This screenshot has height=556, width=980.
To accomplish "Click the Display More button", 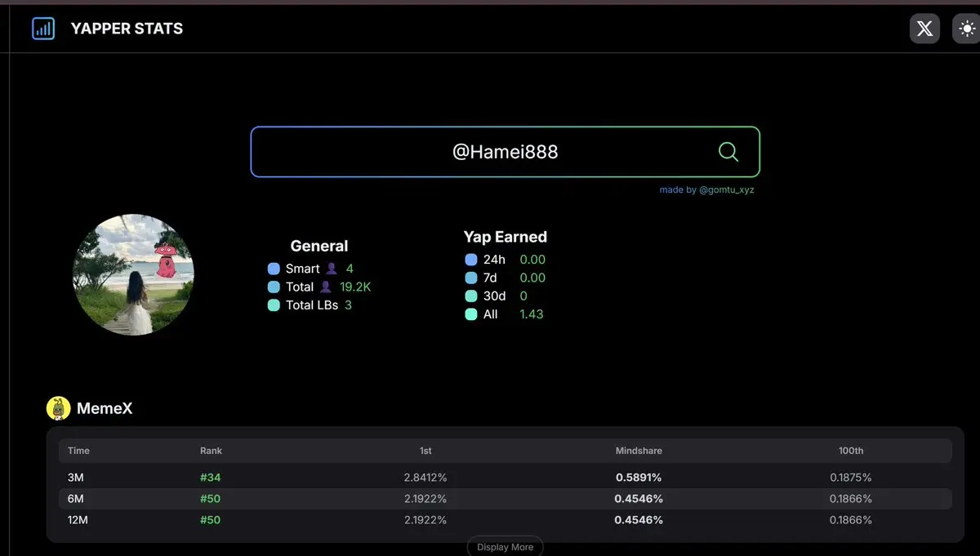I will [x=505, y=547].
